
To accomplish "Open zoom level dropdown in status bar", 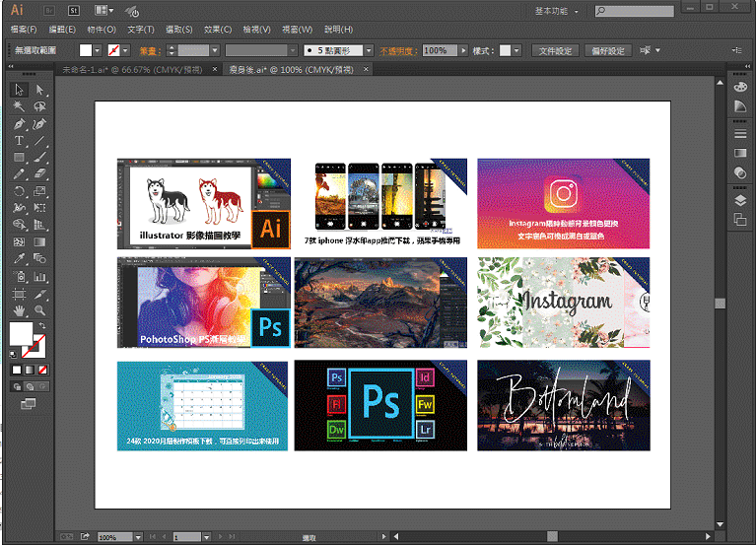I will 138,537.
